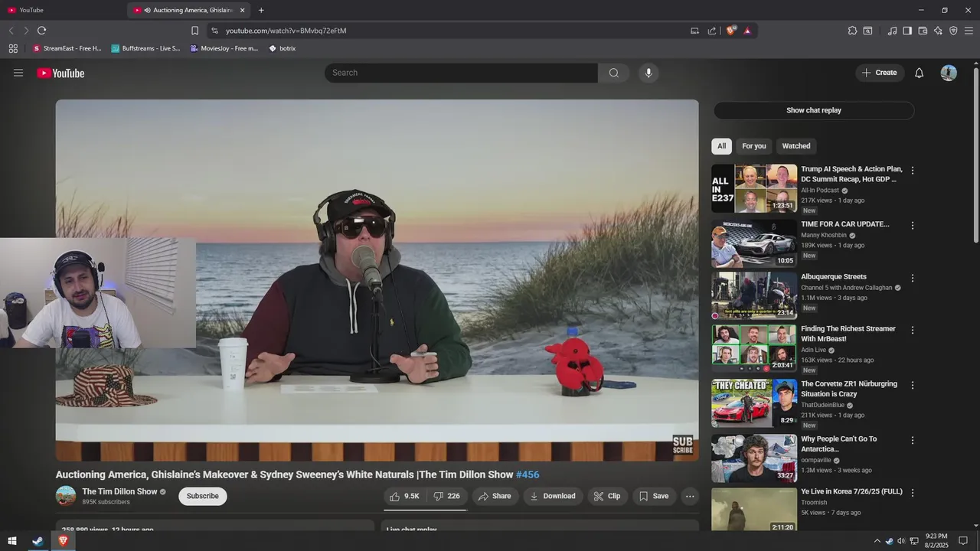Open Brave Shields lion icon
980x551 pixels.
coord(731,31)
